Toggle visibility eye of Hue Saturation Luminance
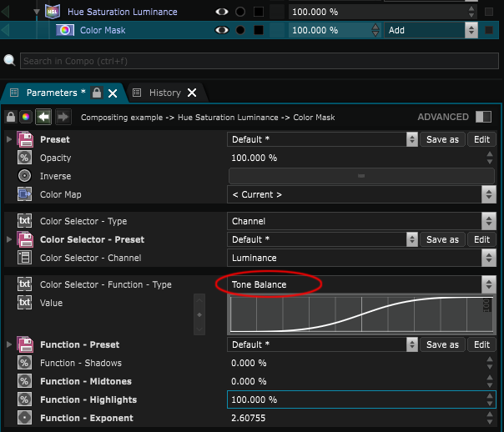 [x=222, y=12]
